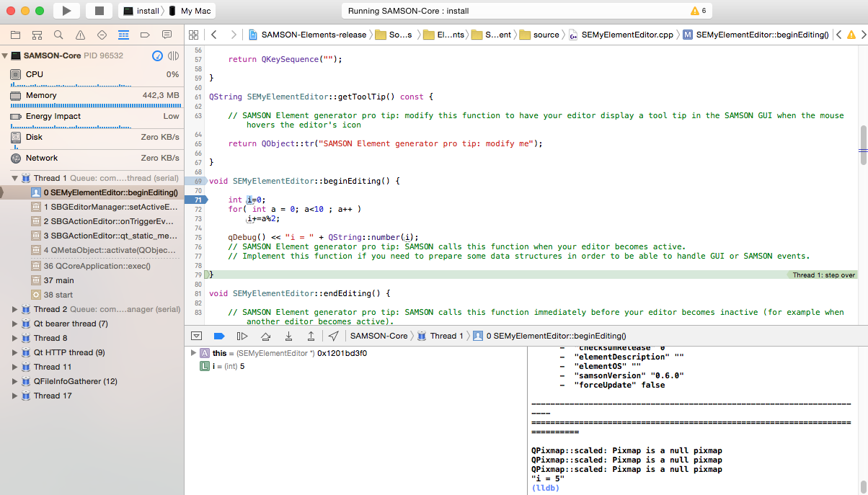Select the Symbol navigator
Screen dimensions: 868x495
coord(37,34)
